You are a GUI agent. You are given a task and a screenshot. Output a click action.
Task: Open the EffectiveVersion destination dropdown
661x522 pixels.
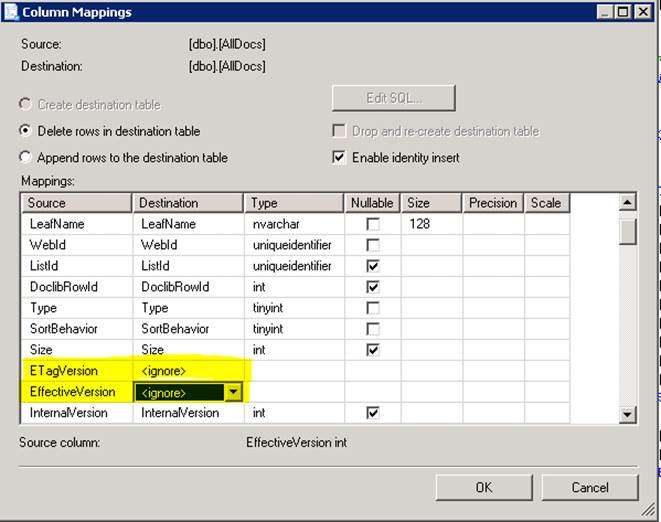pos(233,392)
